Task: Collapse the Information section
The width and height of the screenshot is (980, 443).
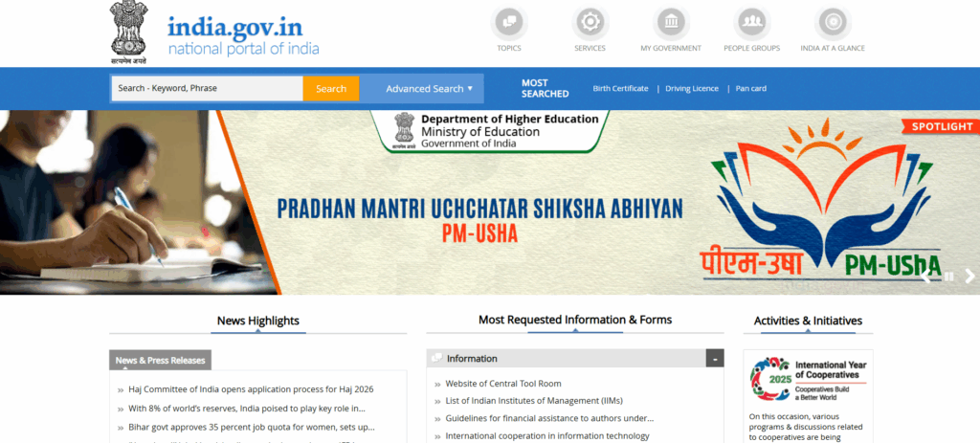Action: tap(715, 358)
